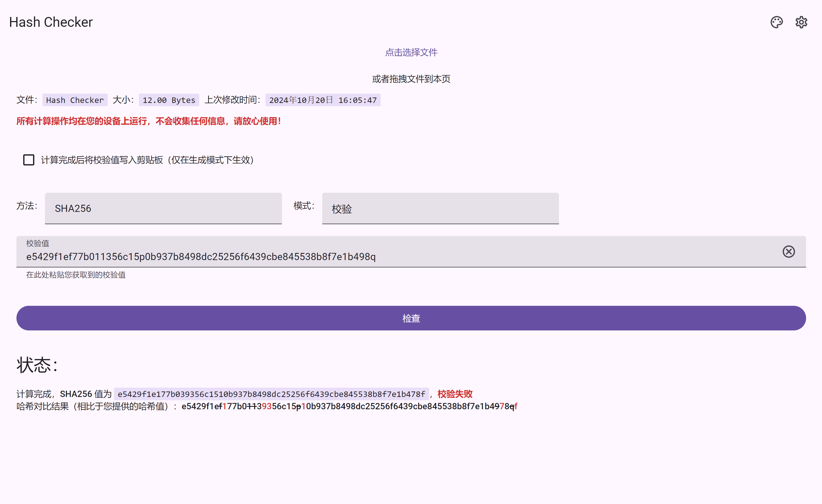This screenshot has height=504, width=822.
Task: Click the 12.00 Bytes size chip
Action: (x=169, y=100)
